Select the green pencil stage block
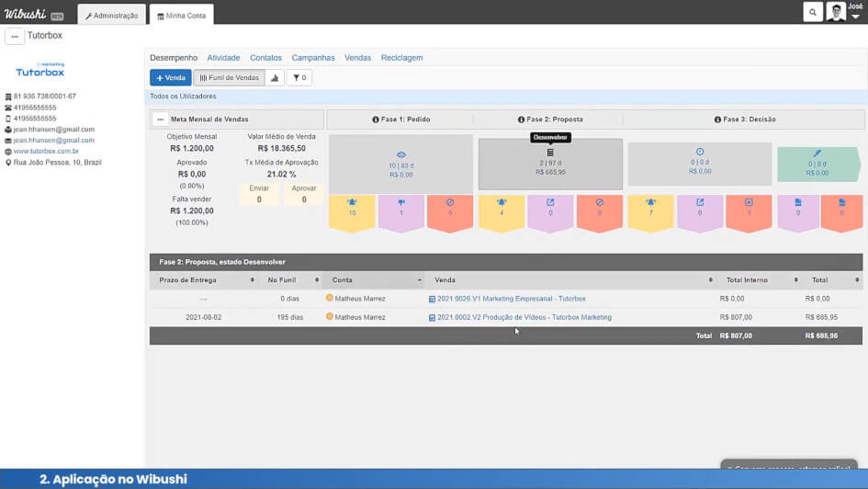868x489 pixels. coord(818,164)
